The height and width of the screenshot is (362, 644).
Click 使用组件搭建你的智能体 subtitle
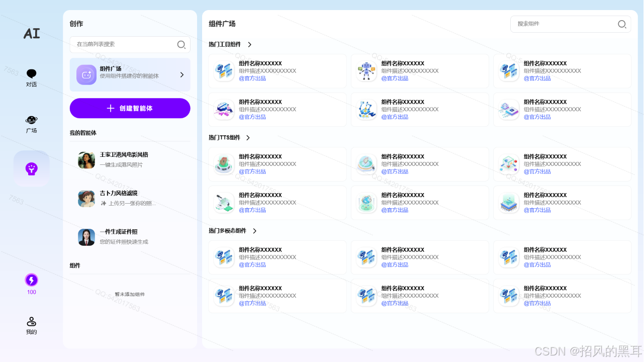point(129,76)
